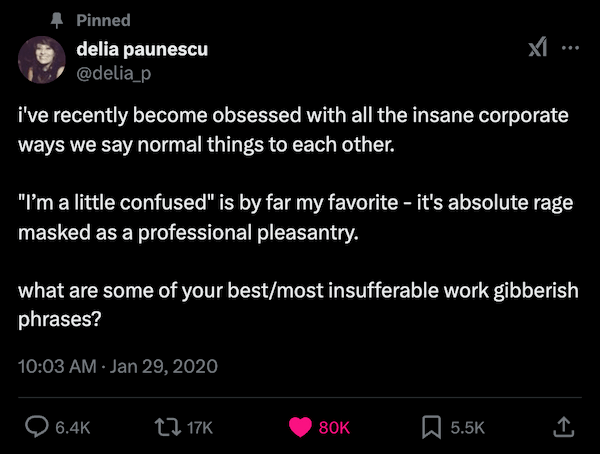
Task: Click the 5.5K bookmarks count
Action: click(x=467, y=428)
